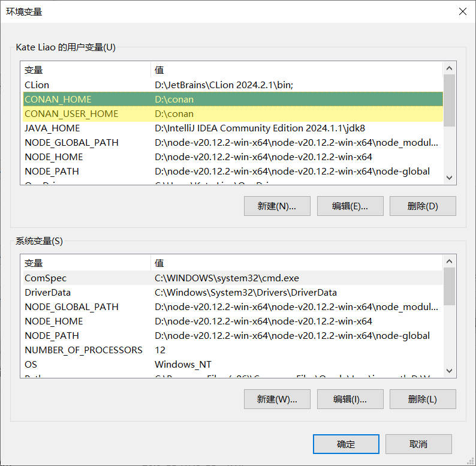
Task: Click 新建(W)... button for system variables
Action: [277, 399]
